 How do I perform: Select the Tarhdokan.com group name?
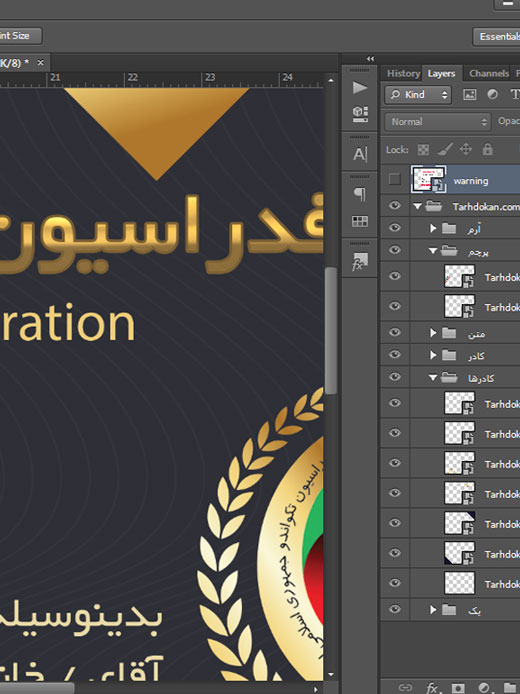[x=486, y=207]
